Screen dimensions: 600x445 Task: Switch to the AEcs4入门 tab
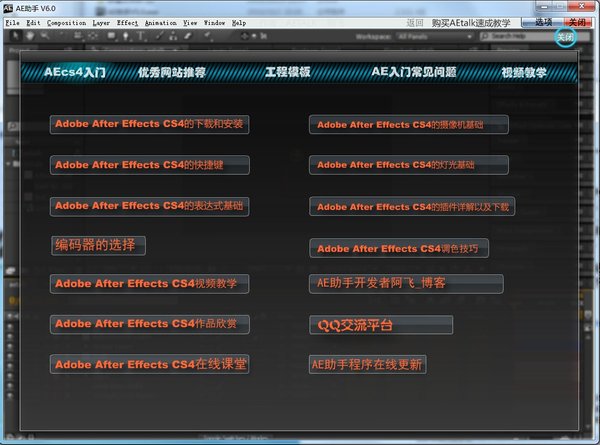75,72
